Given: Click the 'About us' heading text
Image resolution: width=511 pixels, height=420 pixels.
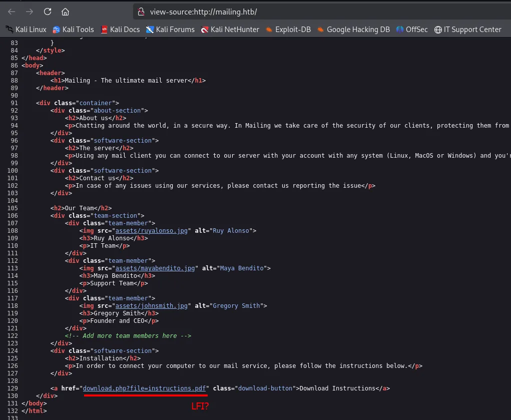Looking at the screenshot, I should [94, 118].
